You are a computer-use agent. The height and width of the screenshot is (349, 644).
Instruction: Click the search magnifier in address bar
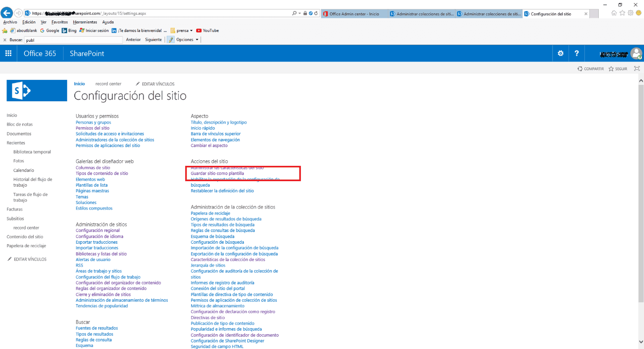pos(294,13)
